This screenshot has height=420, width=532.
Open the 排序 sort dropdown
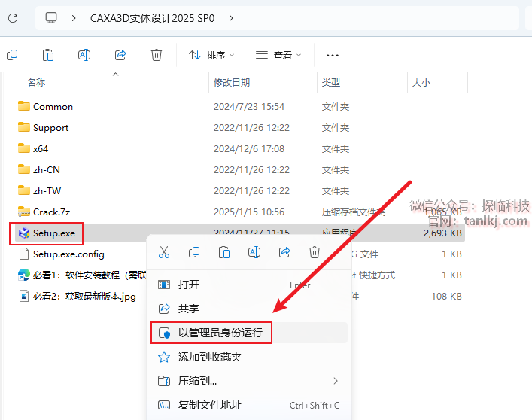[211, 55]
